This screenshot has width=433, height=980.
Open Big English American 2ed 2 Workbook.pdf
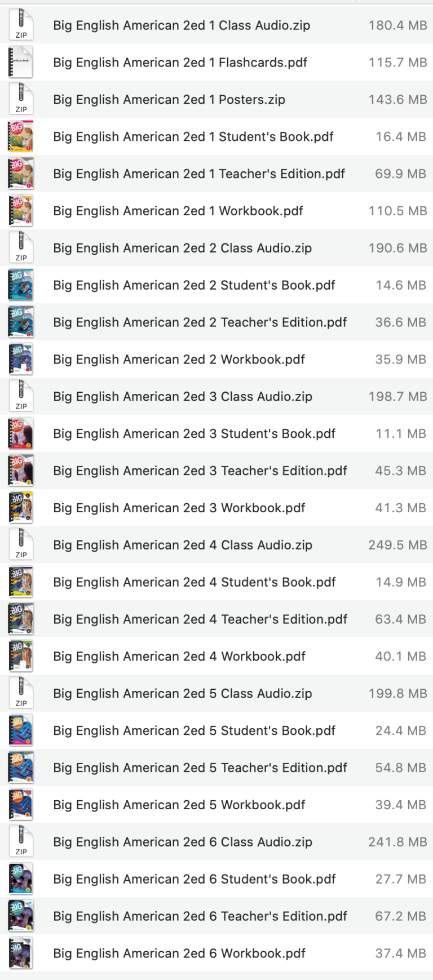pyautogui.click(x=179, y=359)
